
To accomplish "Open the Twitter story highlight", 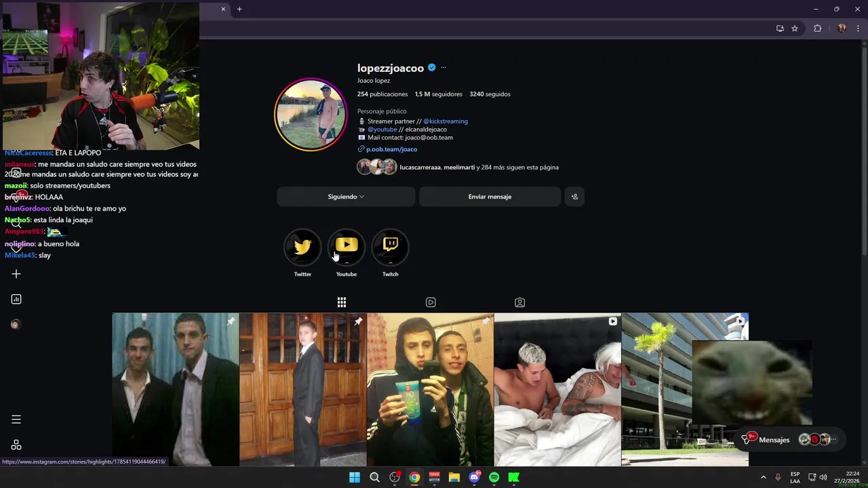I will coord(302,247).
